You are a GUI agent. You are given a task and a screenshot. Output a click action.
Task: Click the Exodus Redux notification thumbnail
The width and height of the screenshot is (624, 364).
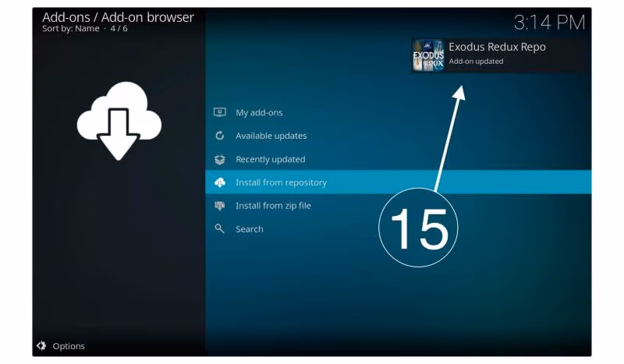click(x=428, y=55)
